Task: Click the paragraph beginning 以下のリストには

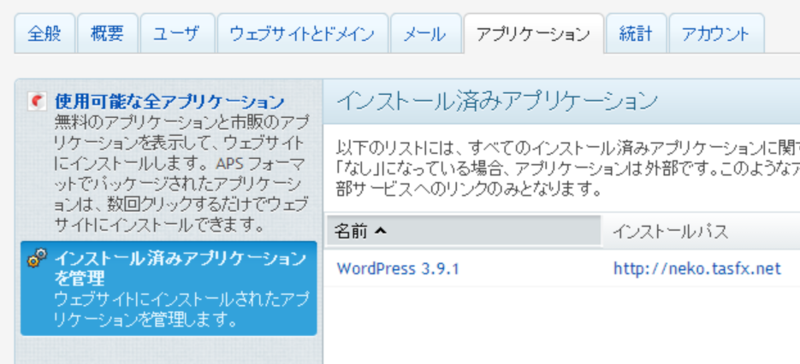Action: (x=568, y=169)
